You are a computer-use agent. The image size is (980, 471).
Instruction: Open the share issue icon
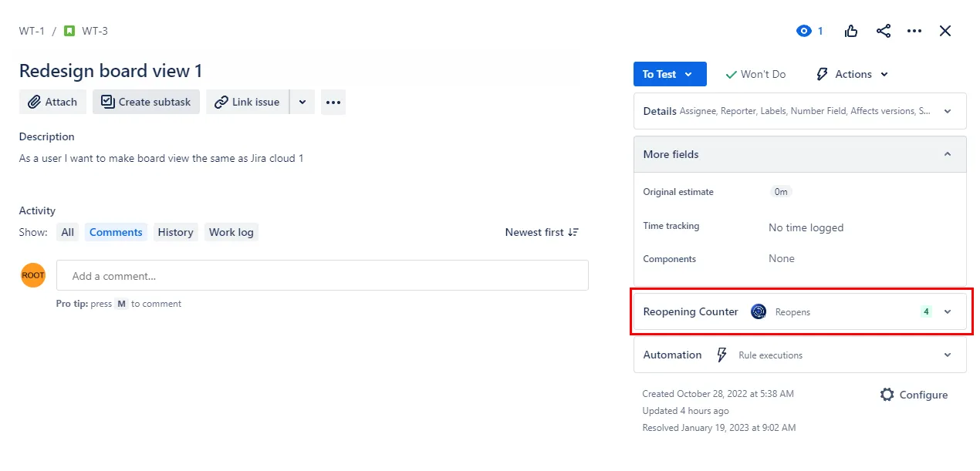[x=884, y=31]
